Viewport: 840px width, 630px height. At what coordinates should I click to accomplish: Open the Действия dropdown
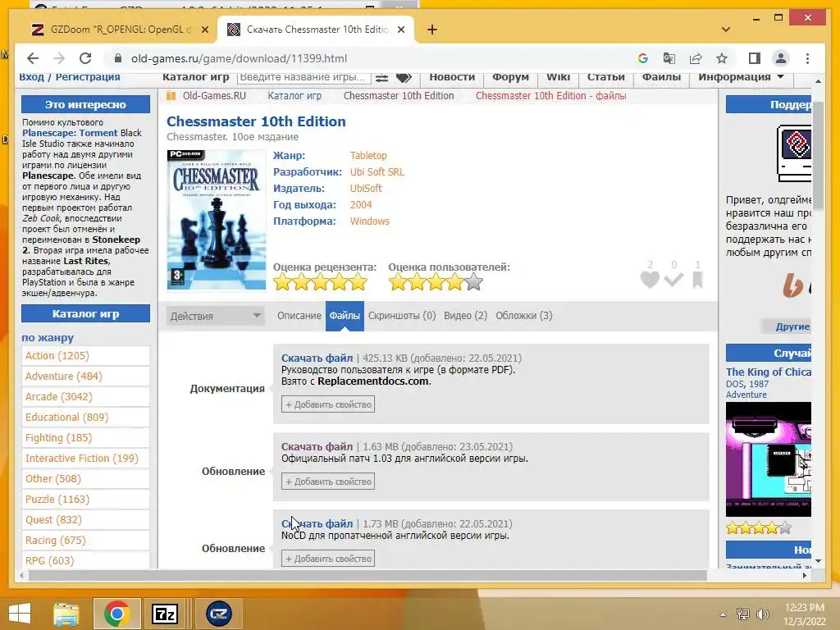tap(215, 316)
